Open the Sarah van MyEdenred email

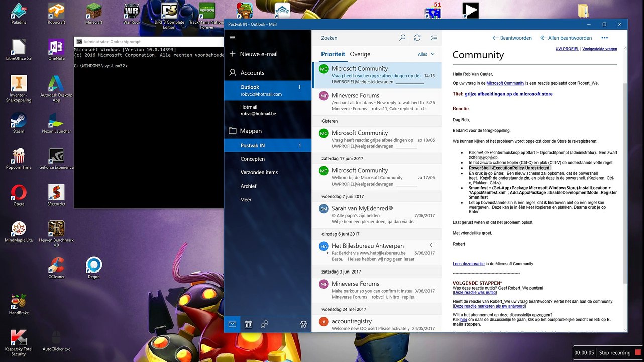376,214
